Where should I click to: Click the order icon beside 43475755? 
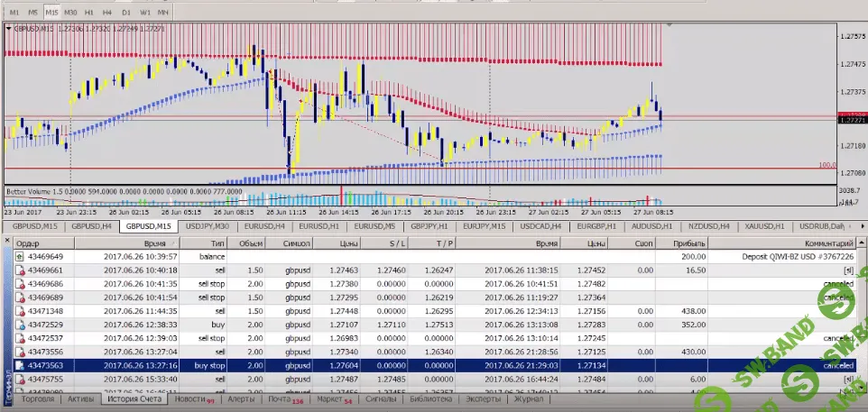[x=23, y=379]
